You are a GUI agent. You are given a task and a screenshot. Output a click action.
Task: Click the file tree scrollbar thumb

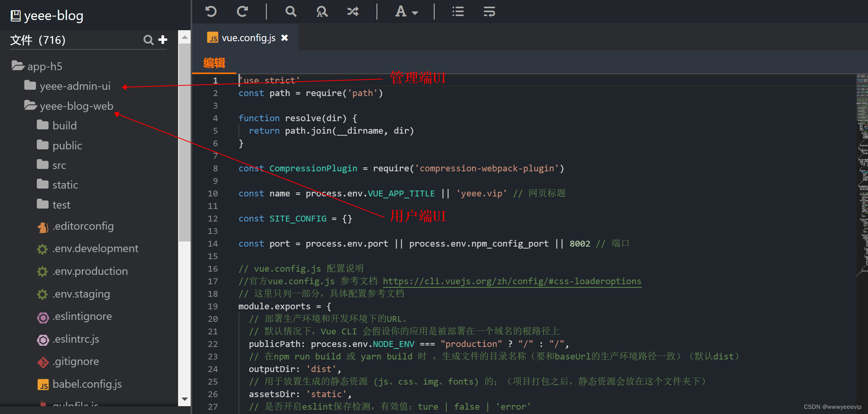click(184, 142)
